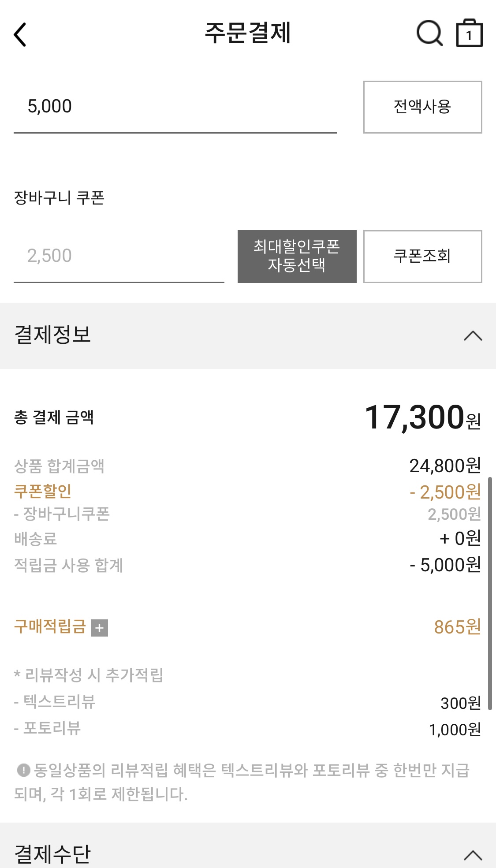
Task: Tap the plus icon beside 구매적립금
Action: pos(99,628)
